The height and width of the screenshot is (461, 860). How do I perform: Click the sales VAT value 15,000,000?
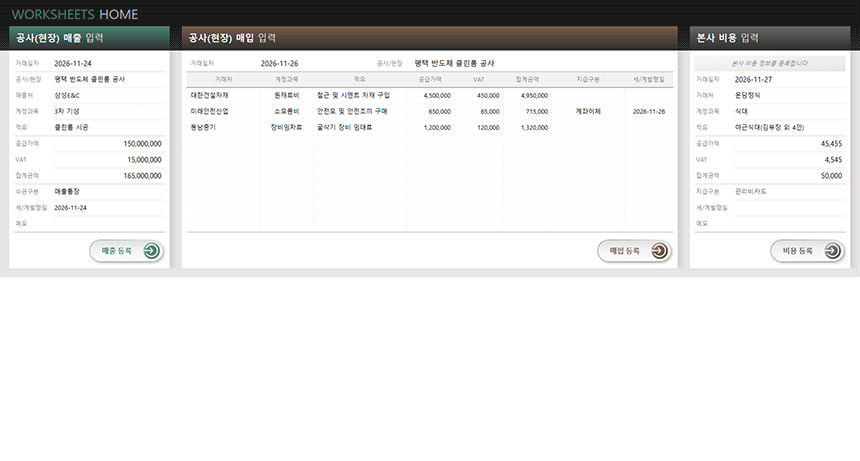[109, 160]
